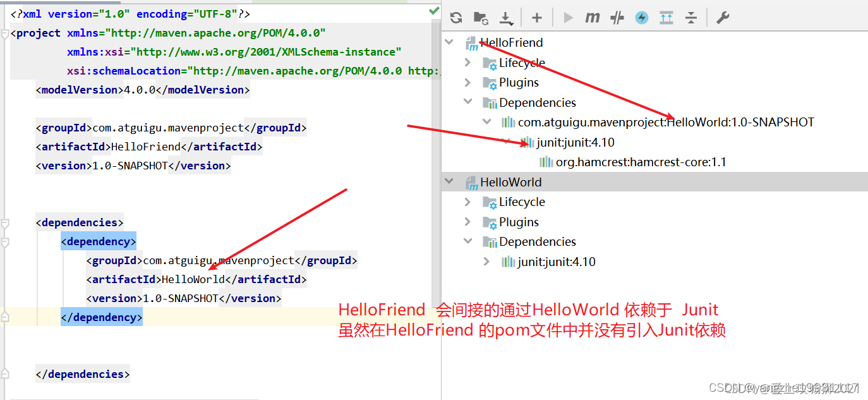Collapse the HelloFriend project node
This screenshot has width=868, height=400.
[x=449, y=42]
